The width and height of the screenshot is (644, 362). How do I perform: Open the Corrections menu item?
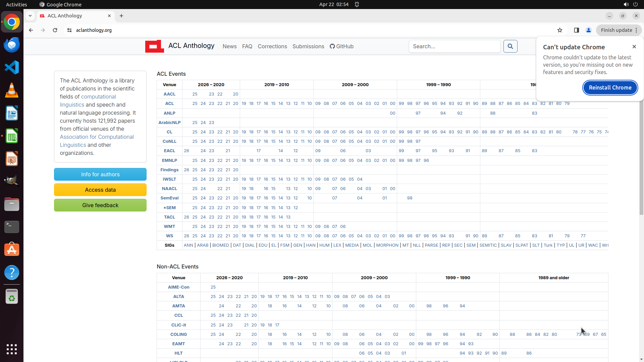pyautogui.click(x=272, y=46)
